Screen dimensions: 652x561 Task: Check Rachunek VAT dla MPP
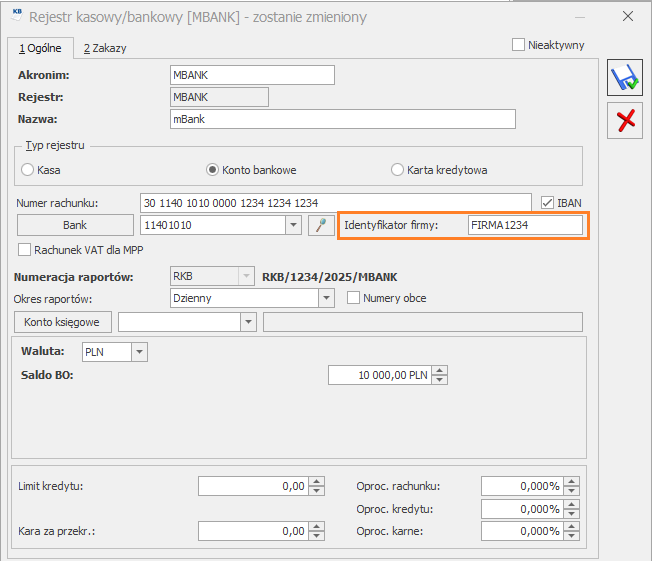(25, 249)
